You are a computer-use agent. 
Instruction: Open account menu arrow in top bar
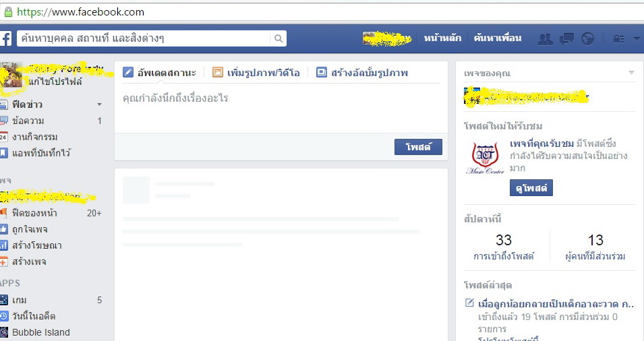(x=637, y=39)
